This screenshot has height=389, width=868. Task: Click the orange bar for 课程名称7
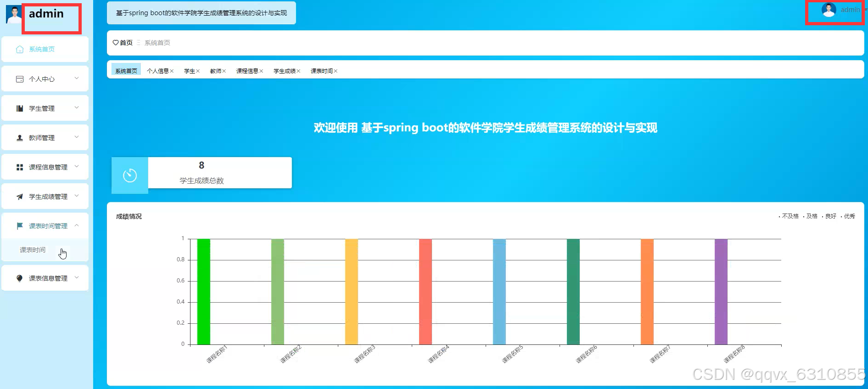647,292
